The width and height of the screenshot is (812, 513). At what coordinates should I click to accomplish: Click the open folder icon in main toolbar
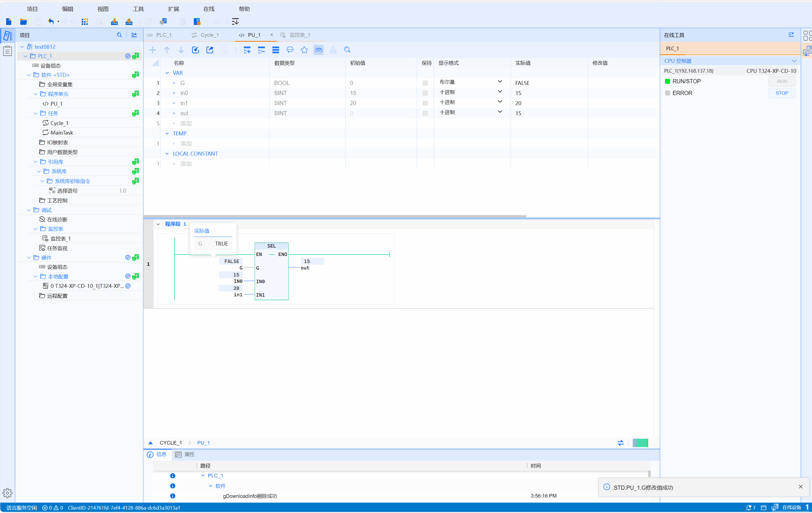[x=23, y=22]
